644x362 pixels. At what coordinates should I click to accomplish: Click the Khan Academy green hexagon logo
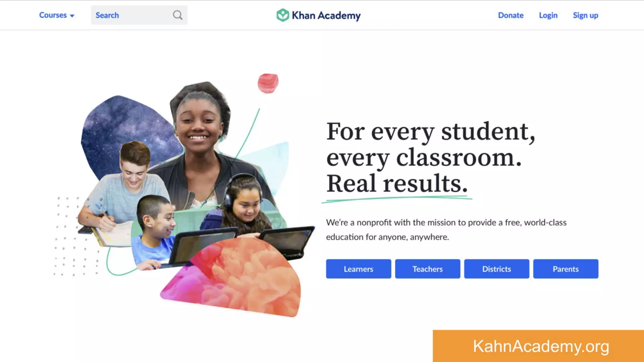point(282,15)
